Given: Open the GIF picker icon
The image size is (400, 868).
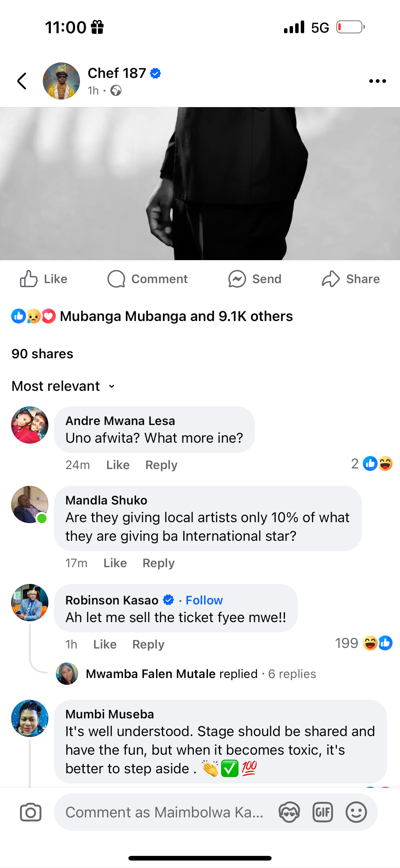Looking at the screenshot, I should click(x=322, y=812).
